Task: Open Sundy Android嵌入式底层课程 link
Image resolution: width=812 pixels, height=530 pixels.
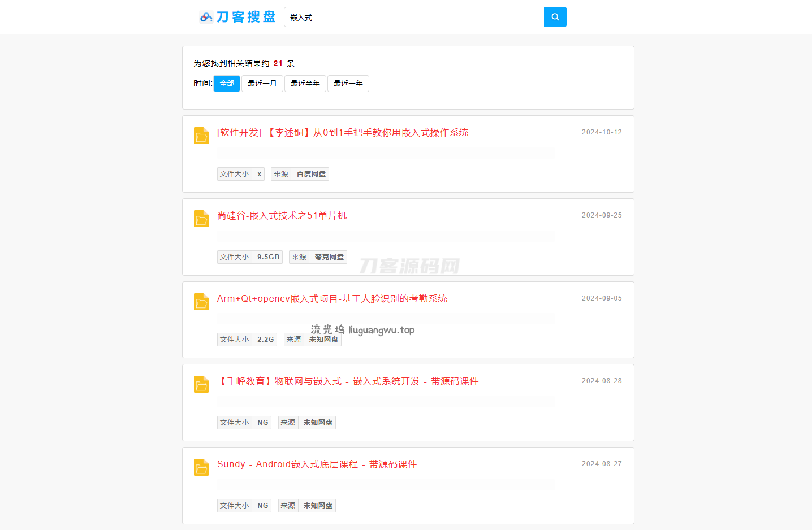Action: (317, 464)
